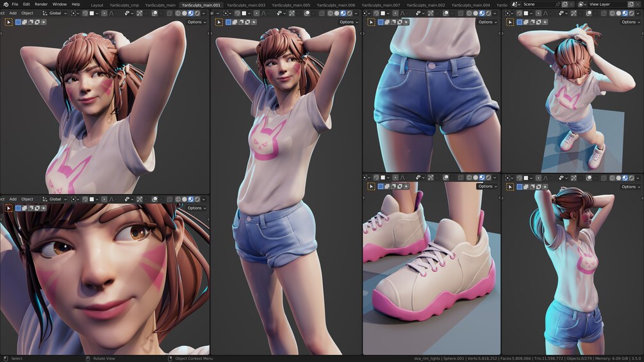Click the View Layer name field

(x=607, y=4)
